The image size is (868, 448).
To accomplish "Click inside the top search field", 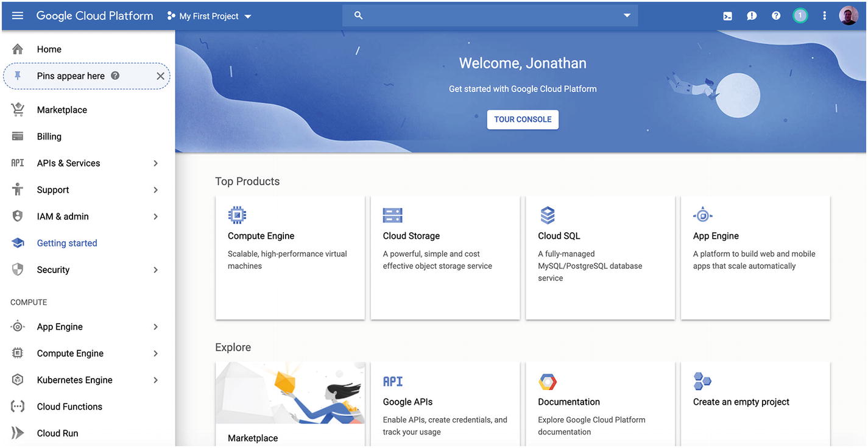I will 490,16.
